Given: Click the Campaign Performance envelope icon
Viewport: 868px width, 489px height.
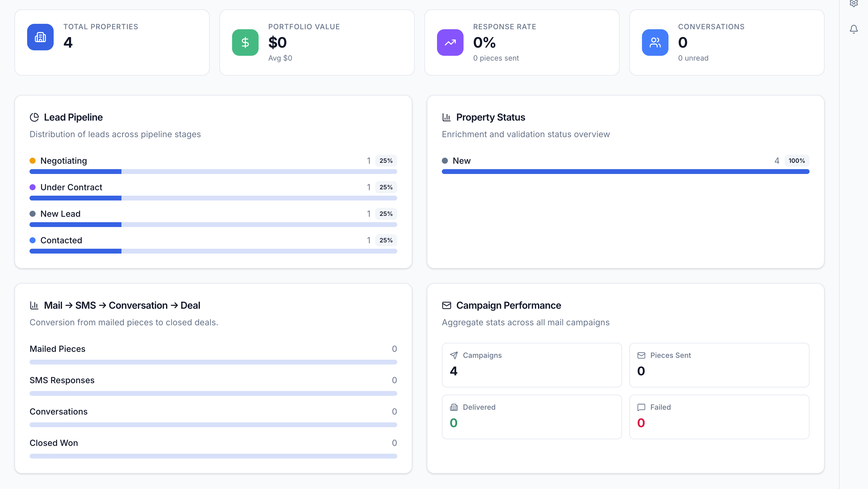Looking at the screenshot, I should [x=446, y=305].
